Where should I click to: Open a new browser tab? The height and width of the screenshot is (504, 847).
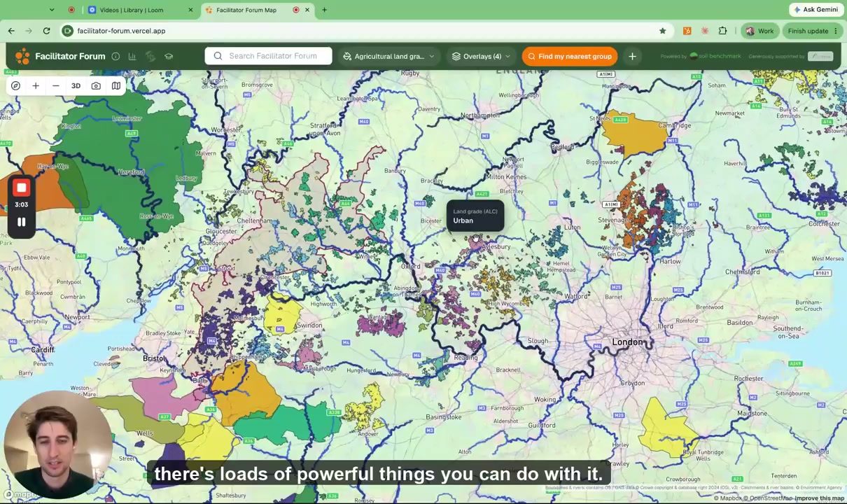point(324,10)
